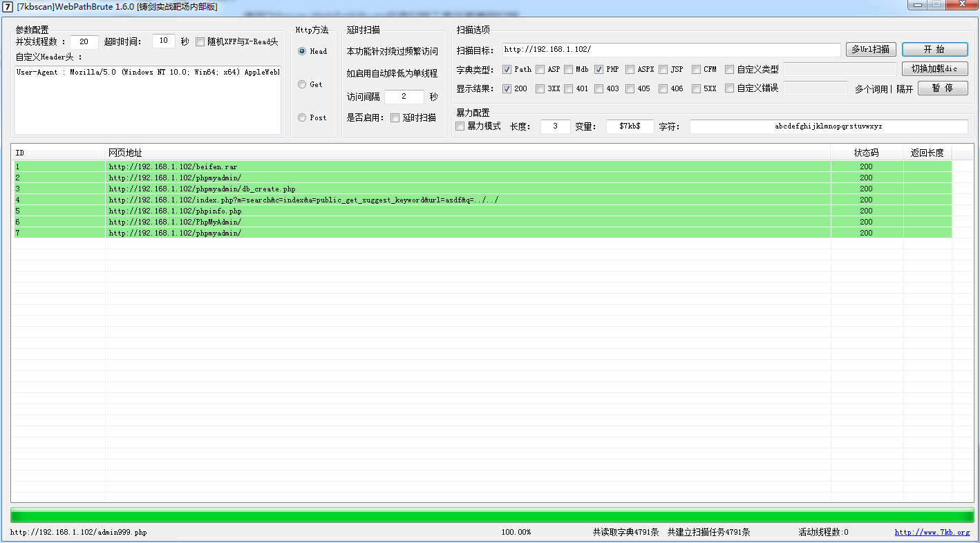Select the Post HTTP method

[302, 117]
